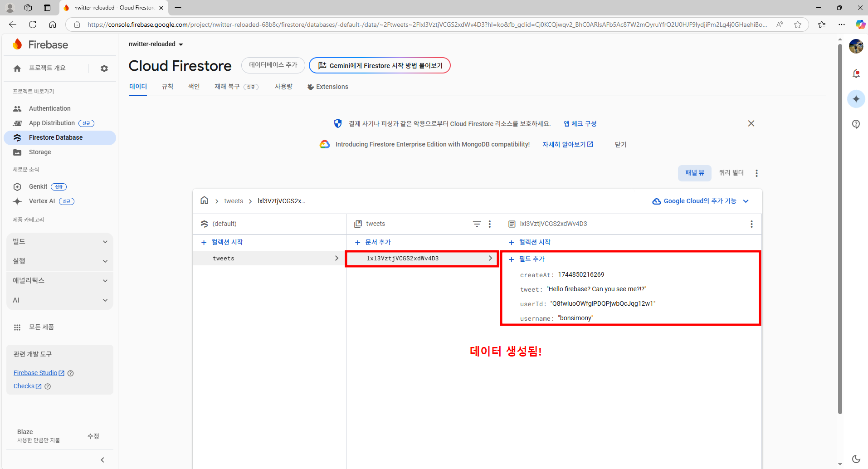Show help for Firebase Studio
The image size is (868, 469).
point(70,373)
